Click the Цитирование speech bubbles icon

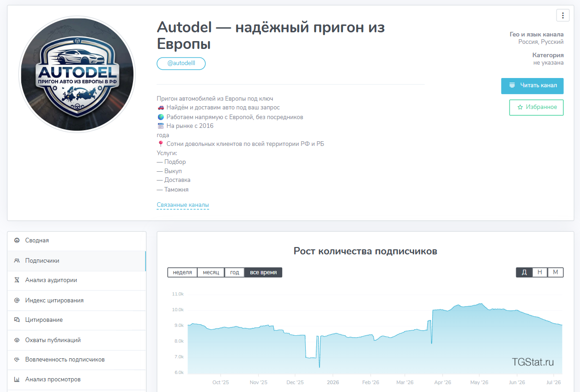pos(17,320)
